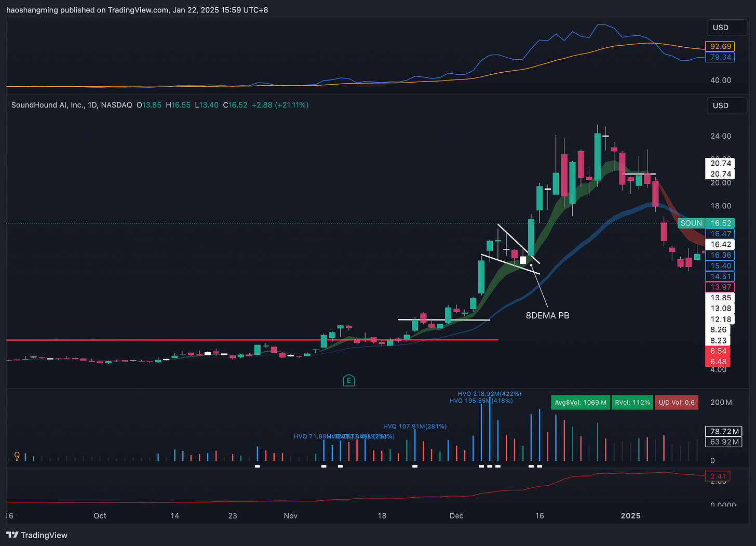This screenshot has height=546, width=756.
Task: Click the RVol: 112% badge
Action: [x=632, y=403]
